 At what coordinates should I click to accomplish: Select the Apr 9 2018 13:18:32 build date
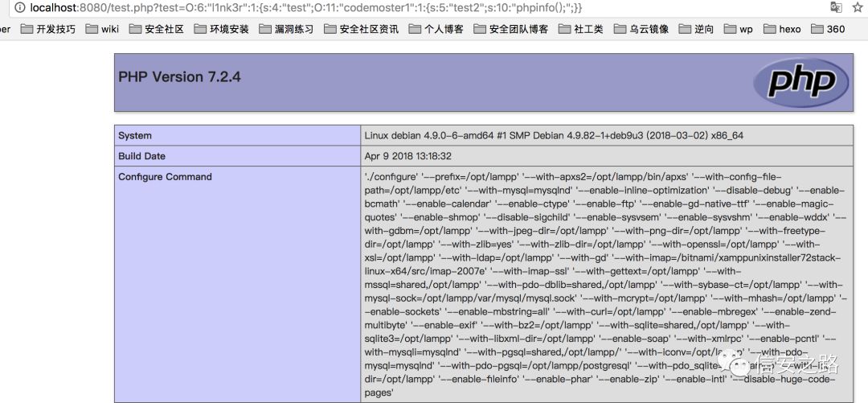[x=408, y=156]
